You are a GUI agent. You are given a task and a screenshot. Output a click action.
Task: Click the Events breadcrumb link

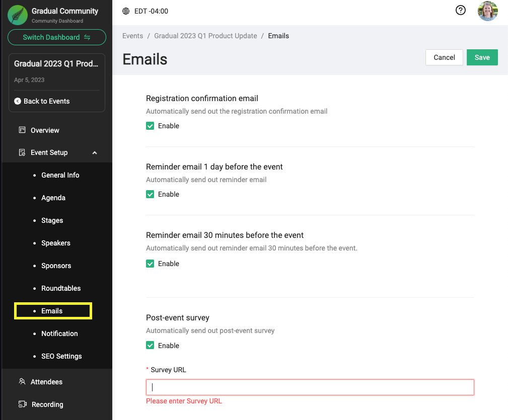pyautogui.click(x=133, y=36)
